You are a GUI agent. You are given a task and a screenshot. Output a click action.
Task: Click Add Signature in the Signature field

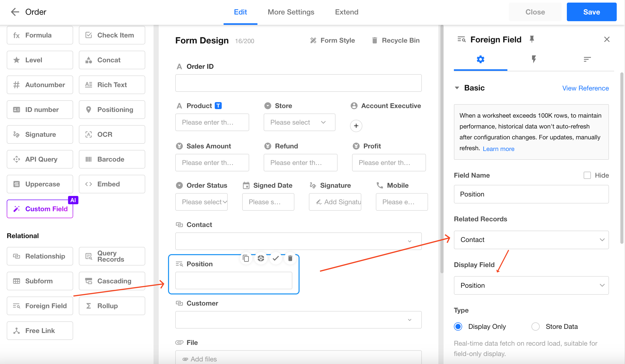click(335, 202)
